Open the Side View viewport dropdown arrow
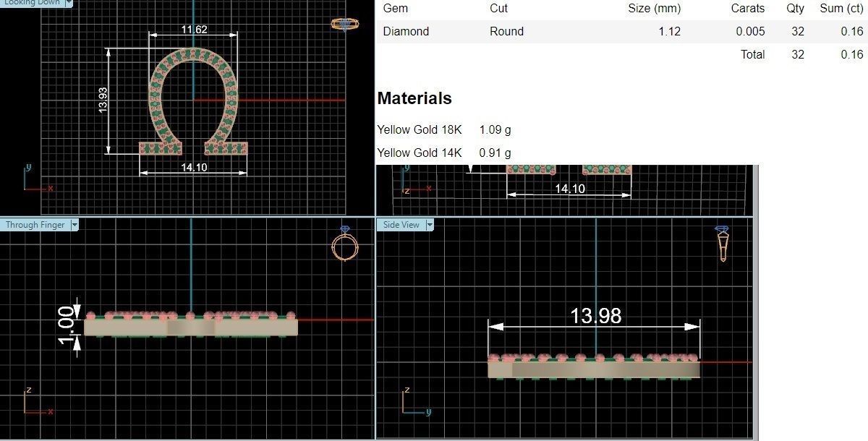This screenshot has height=441, width=868. pos(430,225)
